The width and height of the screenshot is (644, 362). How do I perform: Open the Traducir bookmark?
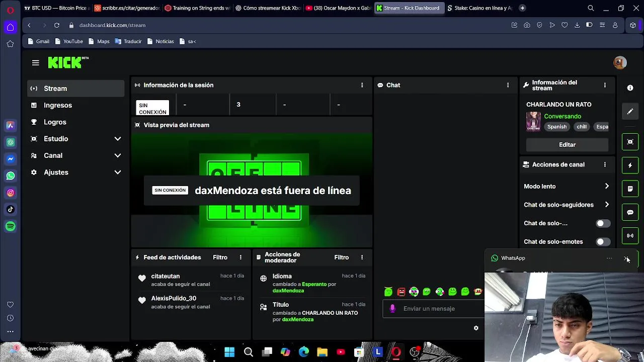point(128,41)
